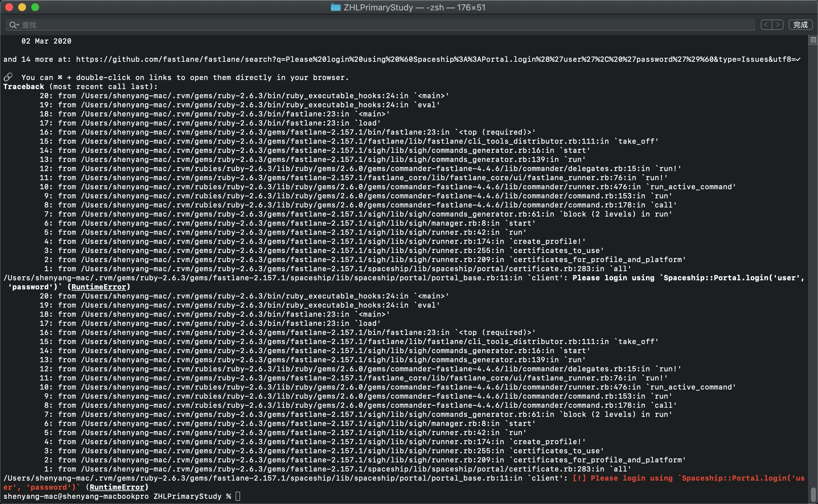Click the vertical scrollbar thumb
This screenshot has width=818, height=504.
point(813,494)
